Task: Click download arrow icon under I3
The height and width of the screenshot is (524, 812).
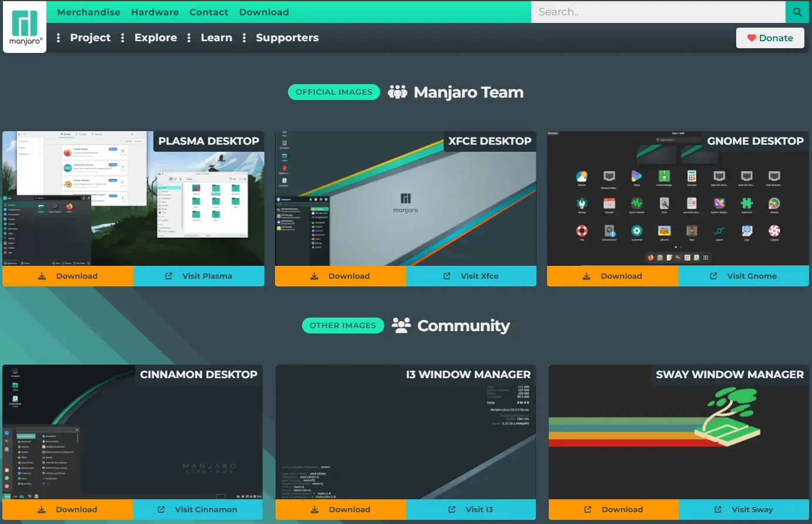Action: tap(315, 509)
